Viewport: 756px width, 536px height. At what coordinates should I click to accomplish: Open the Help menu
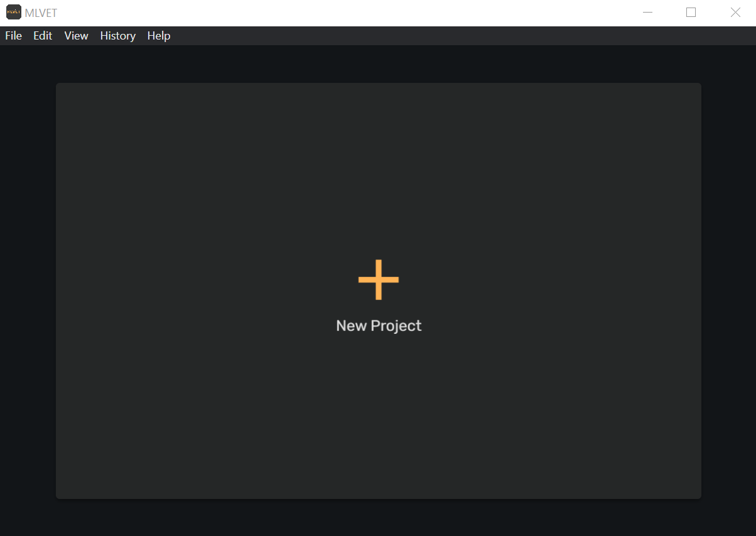(x=159, y=36)
